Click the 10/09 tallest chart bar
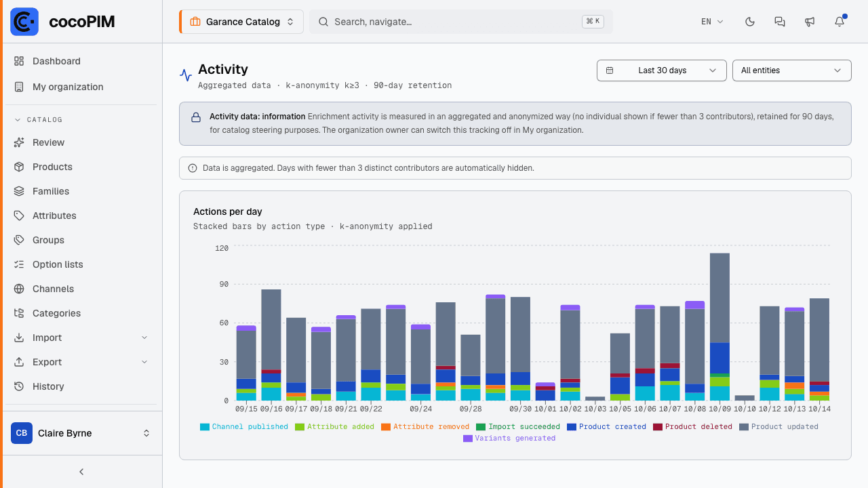868x488 pixels. (719, 327)
